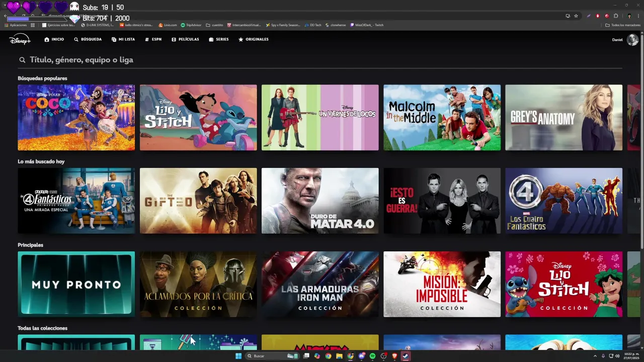Image resolution: width=644 pixels, height=362 pixels.
Task: Open Task View on the taskbar
Action: tap(306, 356)
